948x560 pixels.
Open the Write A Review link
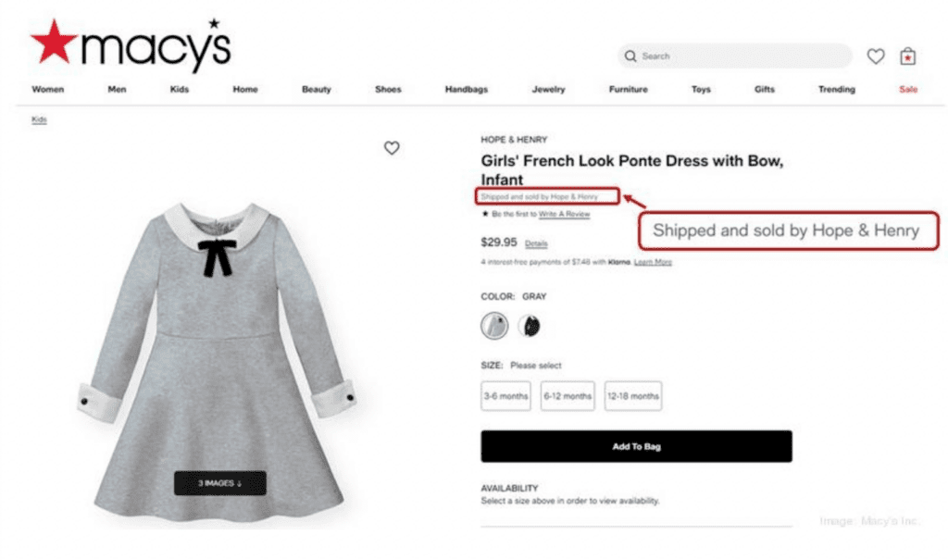pos(564,215)
